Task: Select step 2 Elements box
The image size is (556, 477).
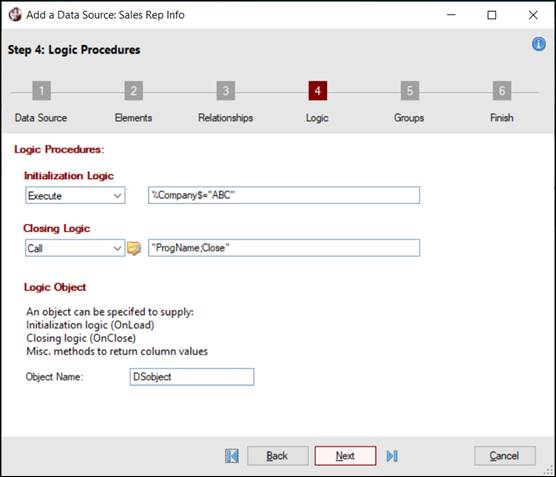Action: 133,91
